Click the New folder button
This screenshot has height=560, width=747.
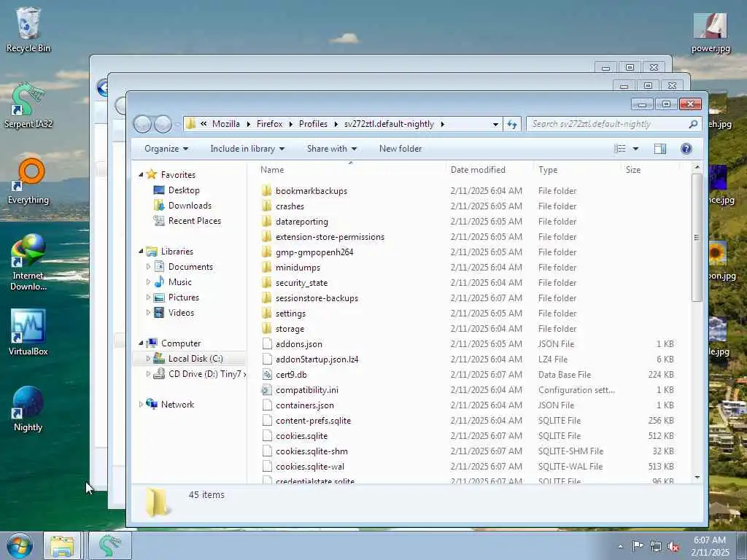coord(400,149)
